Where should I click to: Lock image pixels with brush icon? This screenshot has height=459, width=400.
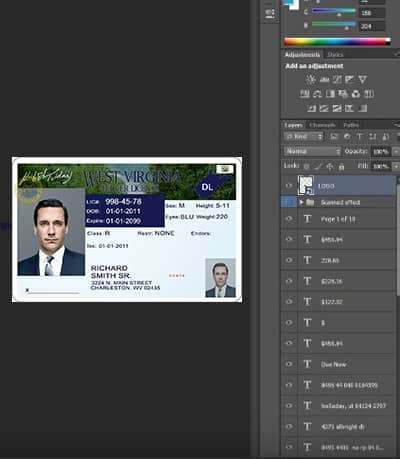318,166
